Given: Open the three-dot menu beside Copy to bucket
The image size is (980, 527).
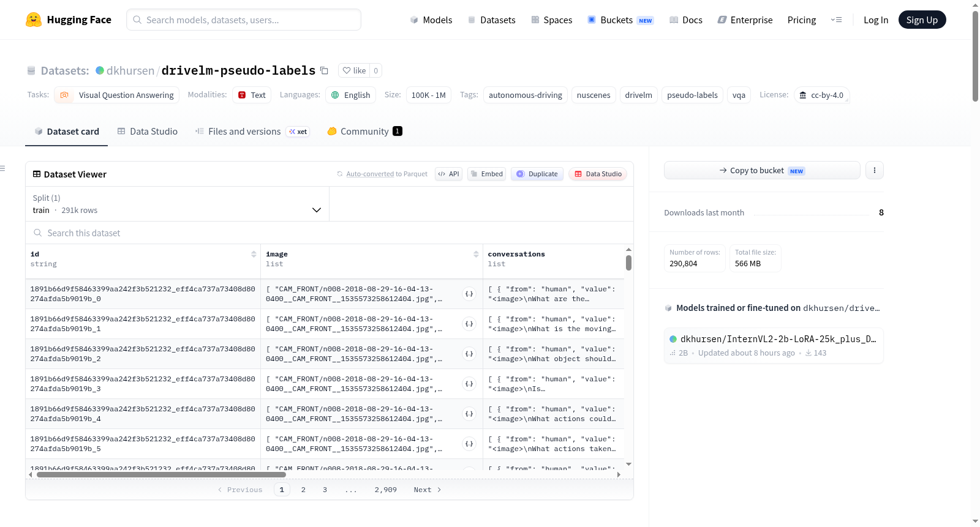Looking at the screenshot, I should (x=875, y=170).
